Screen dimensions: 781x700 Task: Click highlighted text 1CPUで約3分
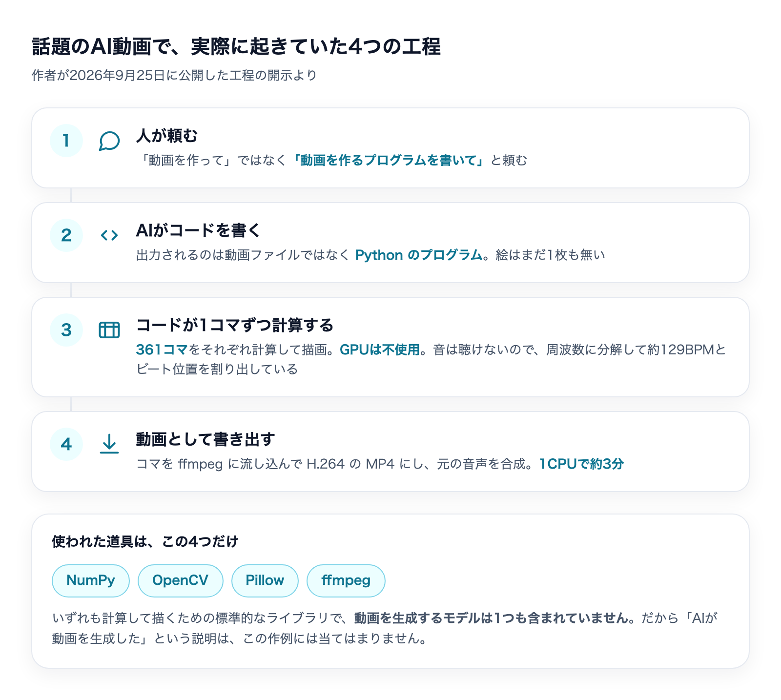(x=581, y=464)
